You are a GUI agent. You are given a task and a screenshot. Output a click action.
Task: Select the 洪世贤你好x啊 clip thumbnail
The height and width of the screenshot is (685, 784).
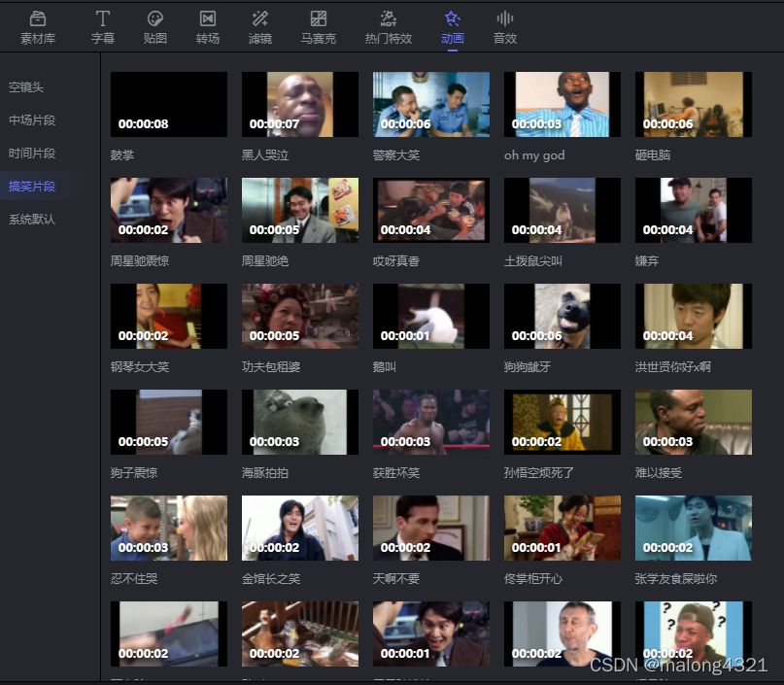pos(694,317)
